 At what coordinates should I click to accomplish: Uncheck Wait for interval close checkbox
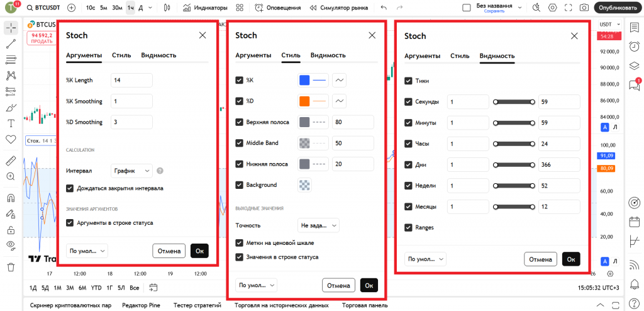[70, 188]
